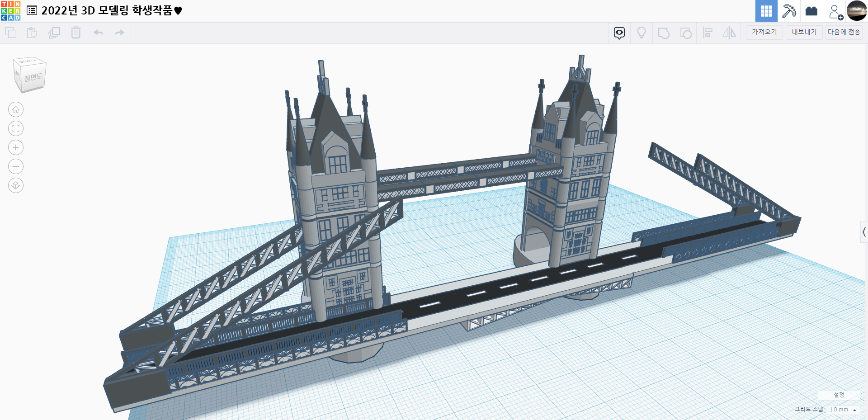The width and height of the screenshot is (868, 420).
Task: Copy the selected shape
Action: (11, 33)
